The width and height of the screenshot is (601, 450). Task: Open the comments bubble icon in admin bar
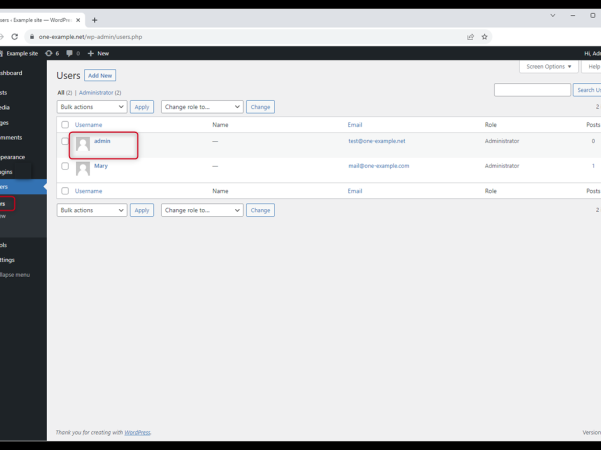pyautogui.click(x=71, y=53)
